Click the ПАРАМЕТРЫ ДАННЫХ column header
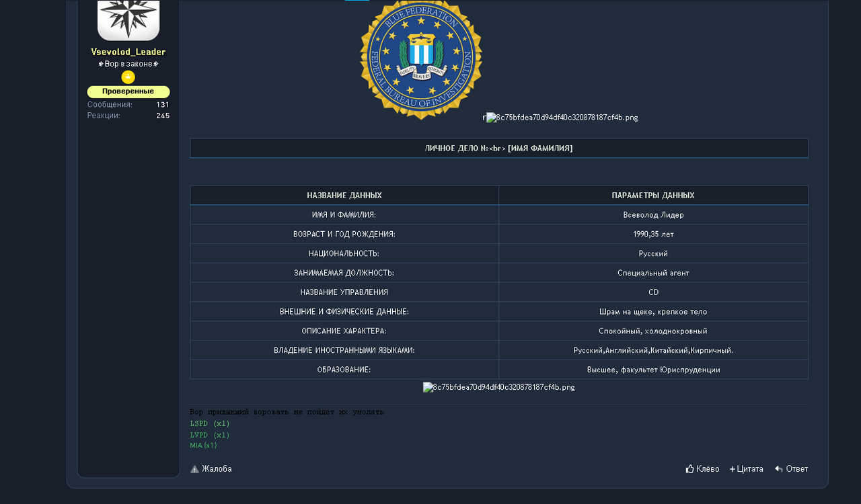 [x=653, y=196]
